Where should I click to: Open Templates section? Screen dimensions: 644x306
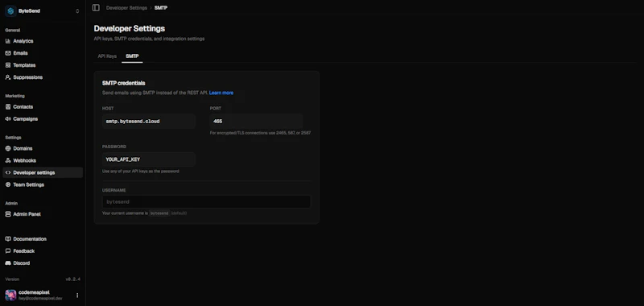(x=43, y=65)
